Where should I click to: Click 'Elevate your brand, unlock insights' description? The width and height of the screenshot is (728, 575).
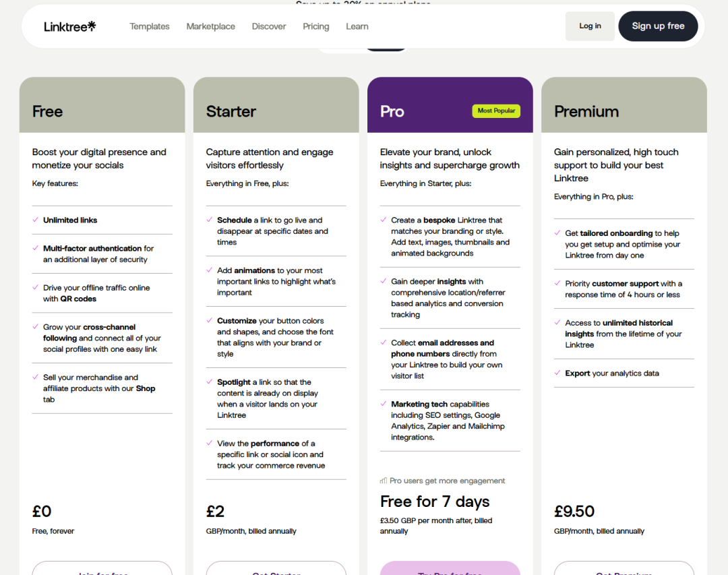(x=450, y=158)
